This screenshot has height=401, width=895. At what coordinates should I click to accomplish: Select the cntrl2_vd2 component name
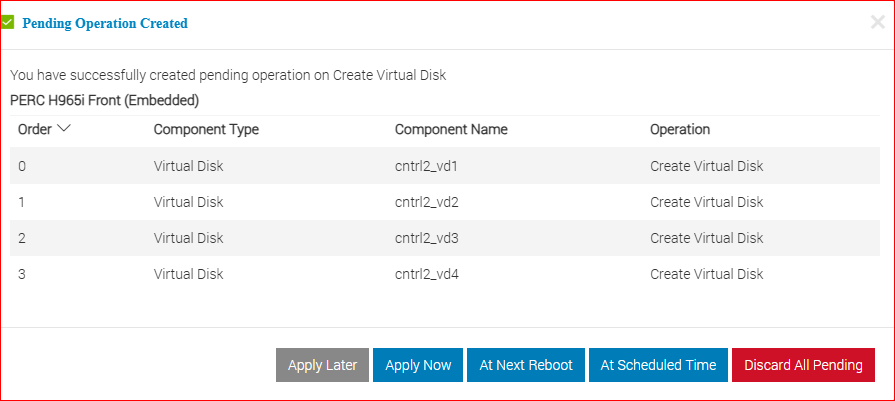click(x=427, y=202)
